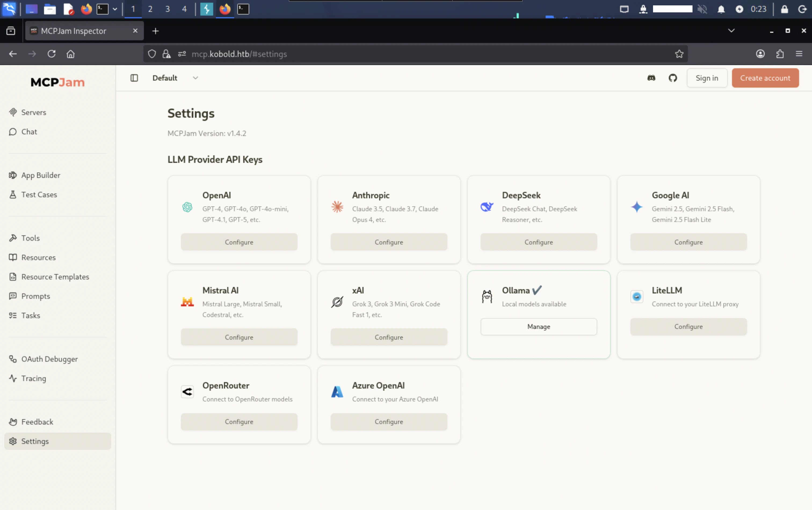Click the DeepSeek whale logo
The width and height of the screenshot is (812, 510).
click(x=487, y=207)
